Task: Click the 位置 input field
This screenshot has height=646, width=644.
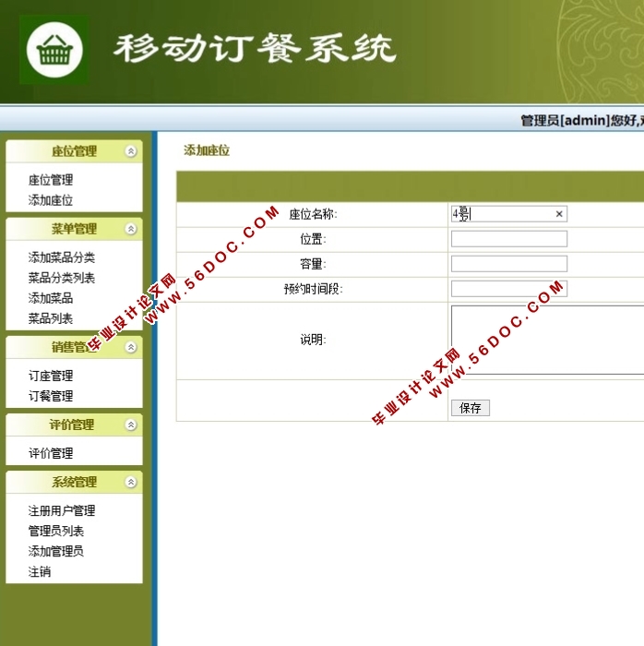Action: (508, 239)
